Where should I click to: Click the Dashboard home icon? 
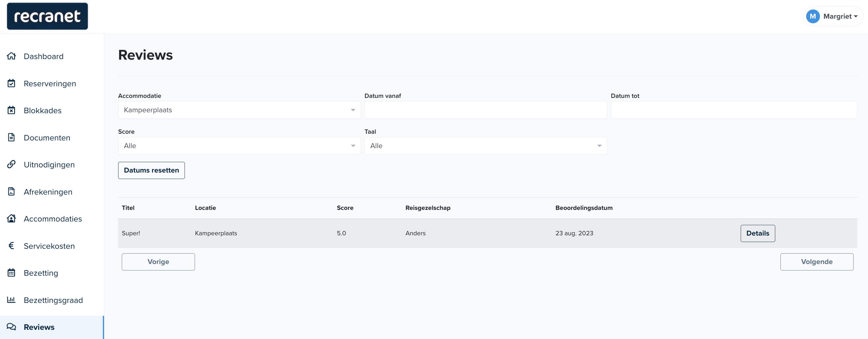[11, 56]
